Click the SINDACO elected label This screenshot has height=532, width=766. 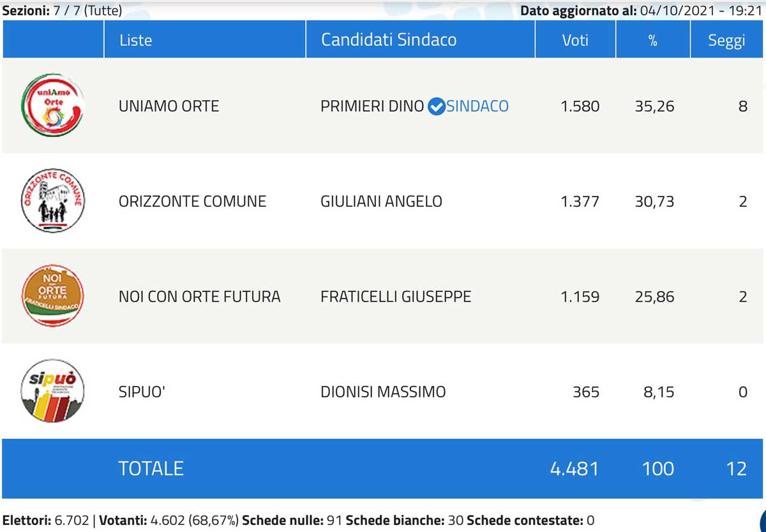click(477, 106)
